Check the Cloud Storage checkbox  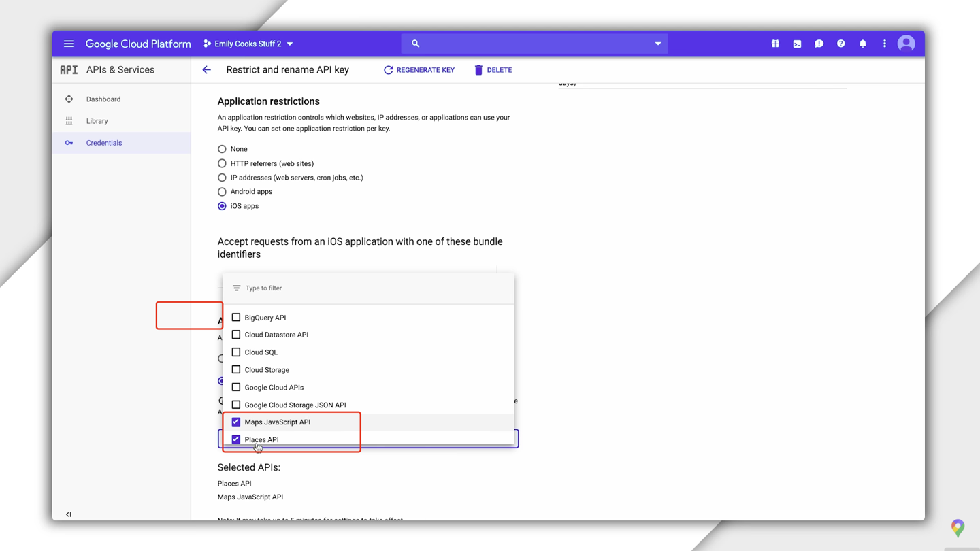point(236,370)
